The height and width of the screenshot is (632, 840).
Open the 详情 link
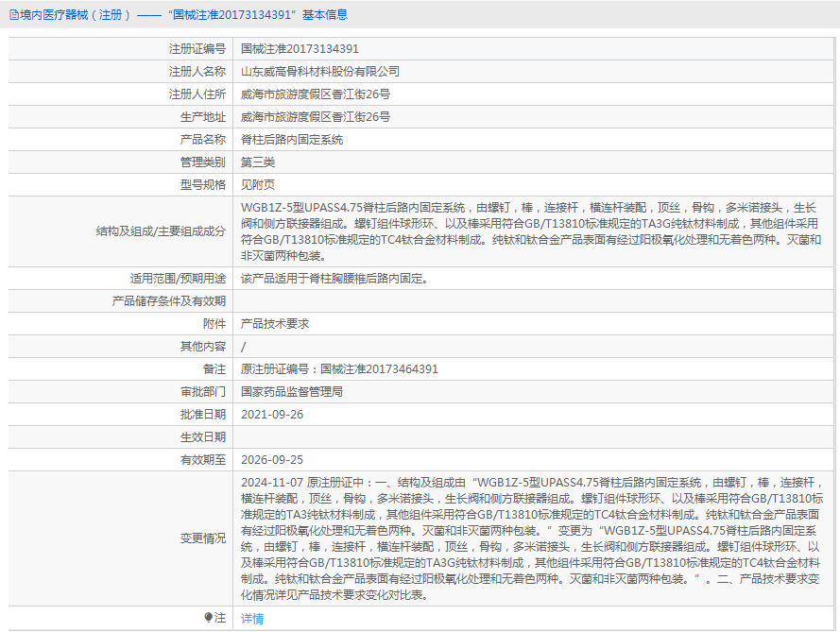[252, 619]
